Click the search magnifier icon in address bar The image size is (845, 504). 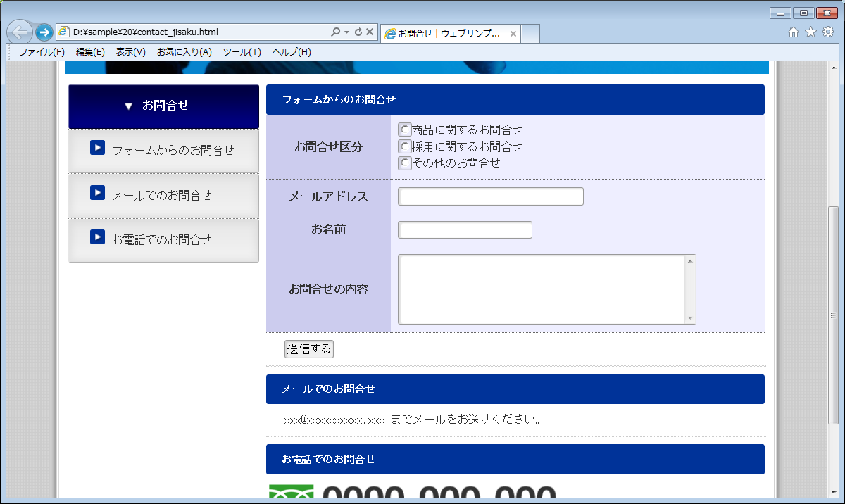[x=336, y=32]
